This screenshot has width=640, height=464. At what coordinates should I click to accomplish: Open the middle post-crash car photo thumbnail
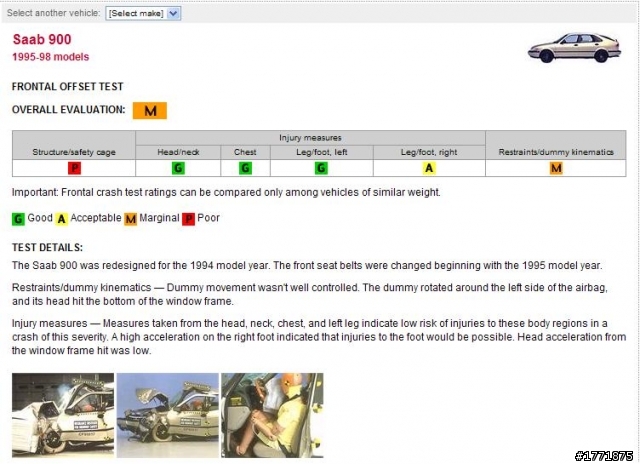pos(168,415)
